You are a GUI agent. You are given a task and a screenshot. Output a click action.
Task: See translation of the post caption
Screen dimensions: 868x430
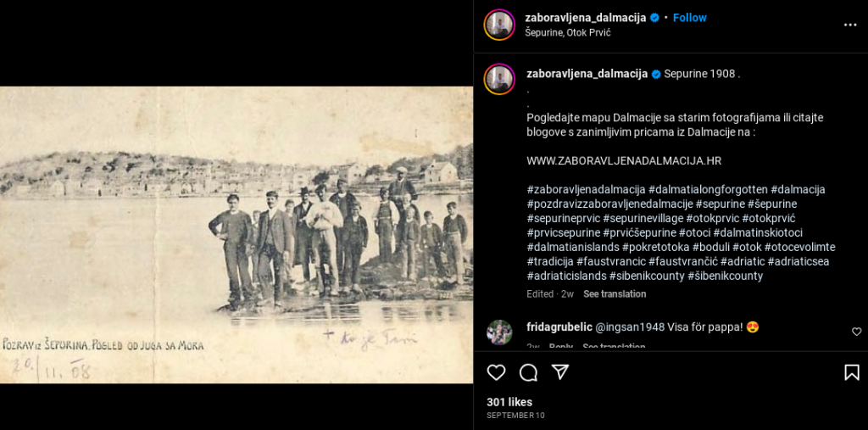[x=615, y=293]
